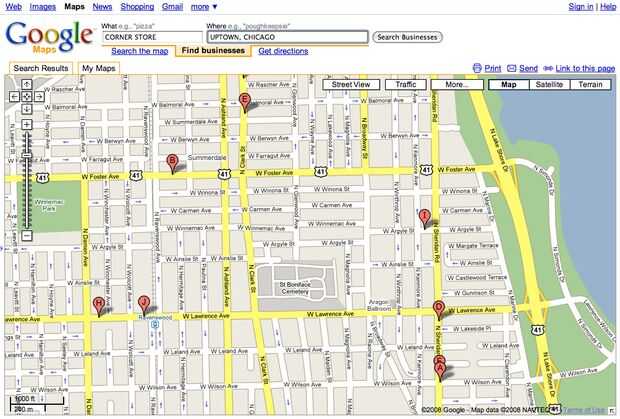This screenshot has width=620, height=419.
Task: Toggle the Traffic overlay
Action: [406, 85]
